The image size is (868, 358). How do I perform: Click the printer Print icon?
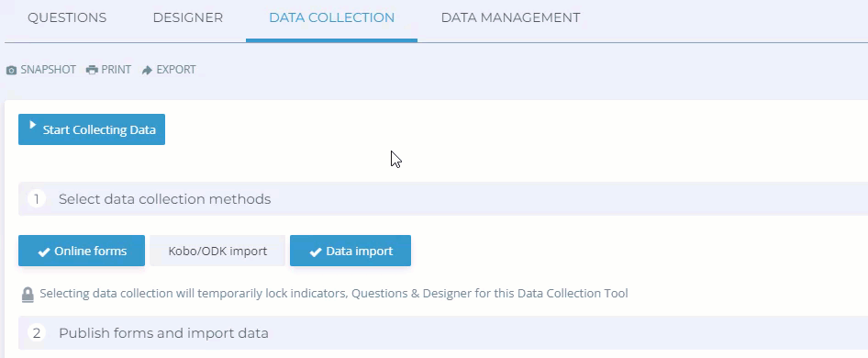92,71
